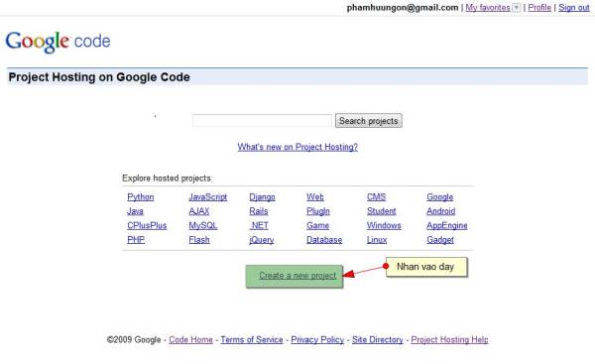Click the Search projects button
Image resolution: width=595 pixels, height=364 pixels.
[x=369, y=121]
